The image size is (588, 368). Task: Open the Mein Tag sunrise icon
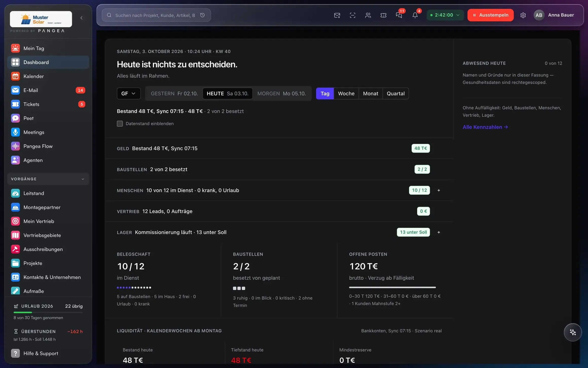click(x=15, y=48)
